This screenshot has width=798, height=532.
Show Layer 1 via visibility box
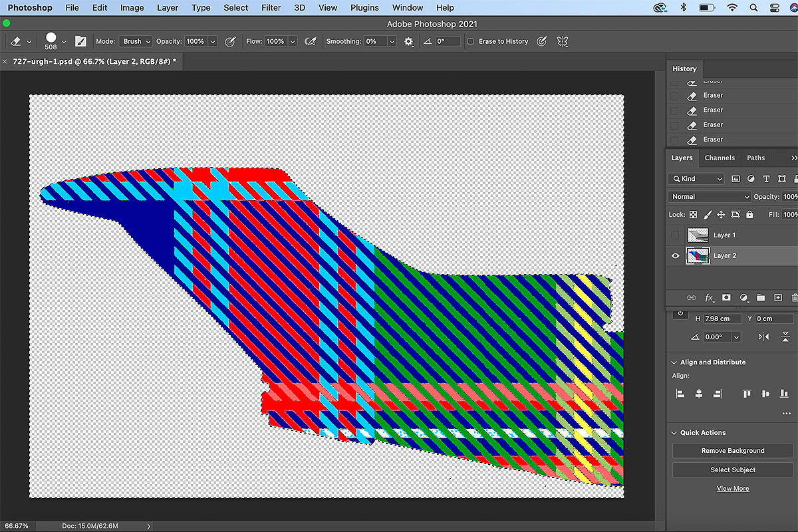676,235
